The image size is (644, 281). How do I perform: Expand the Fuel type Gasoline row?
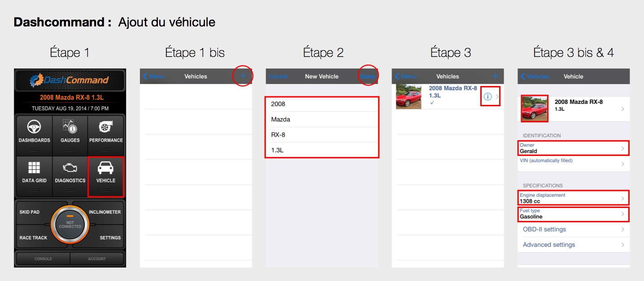[573, 214]
